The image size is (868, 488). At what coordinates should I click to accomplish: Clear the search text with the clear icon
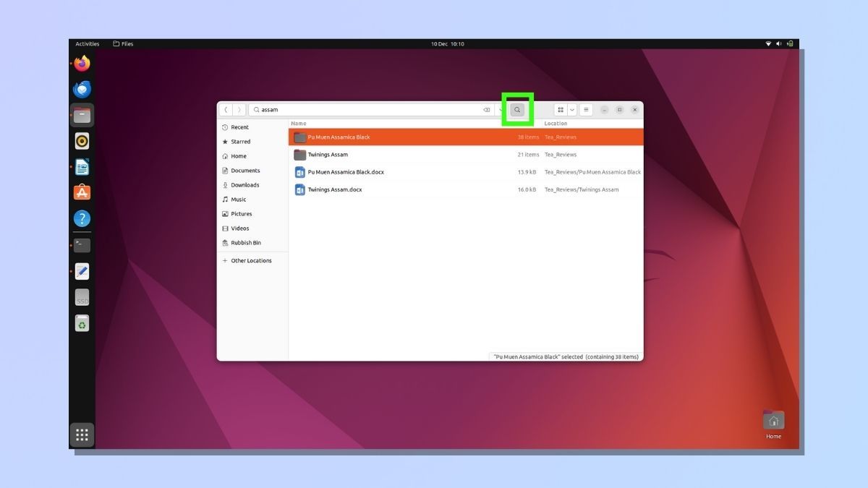(x=486, y=110)
